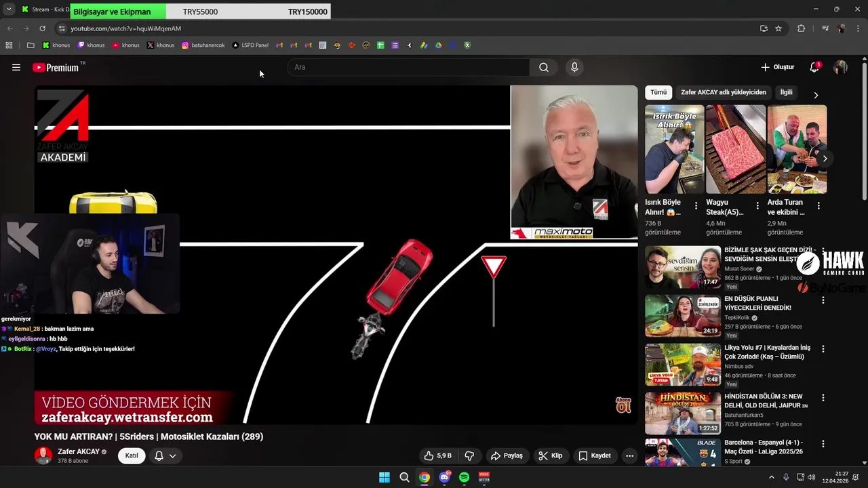Open the YouTube khonus bookmark
Image resolution: width=868 pixels, height=488 pixels.
click(x=125, y=45)
